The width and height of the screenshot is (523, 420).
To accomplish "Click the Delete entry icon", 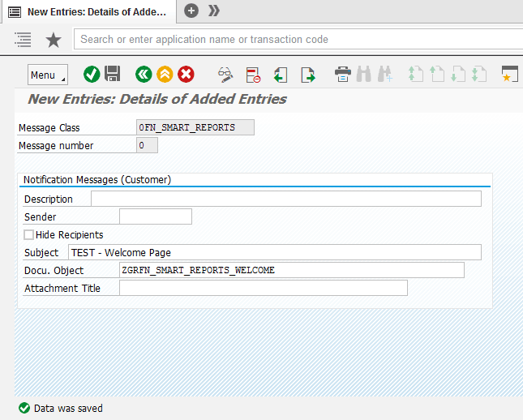I will pyautogui.click(x=253, y=75).
